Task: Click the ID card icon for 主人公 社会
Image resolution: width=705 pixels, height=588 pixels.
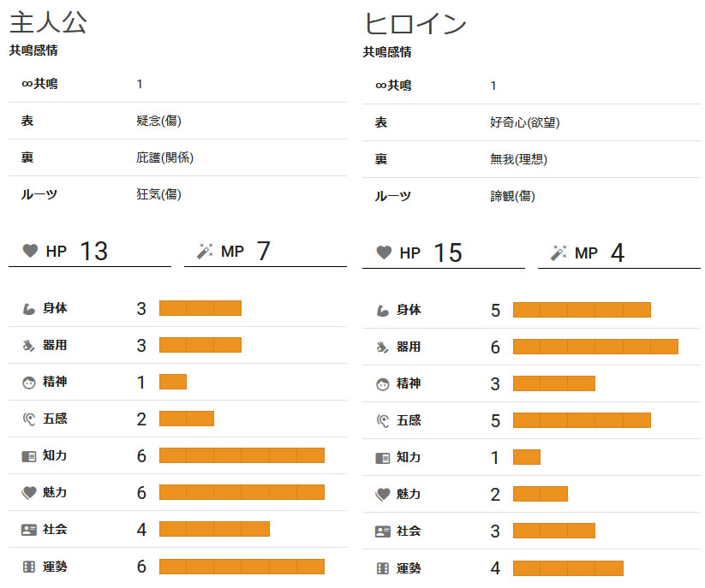Action: (29, 530)
